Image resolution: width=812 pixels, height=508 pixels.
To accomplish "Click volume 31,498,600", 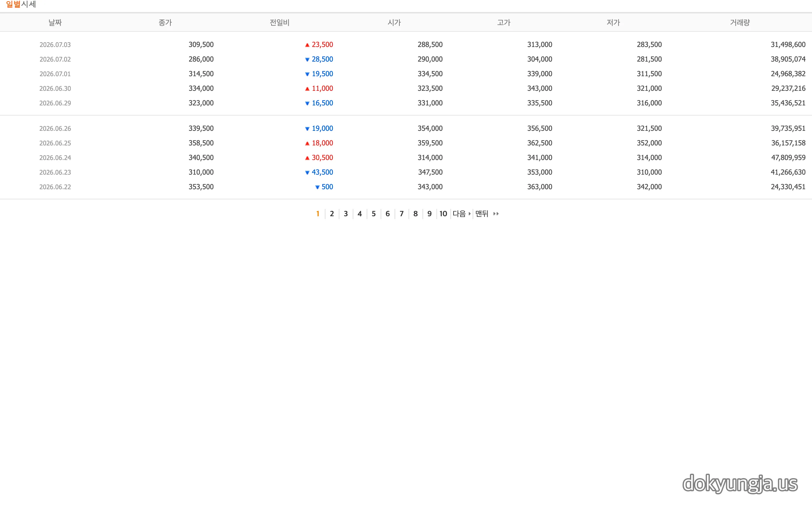I will pos(788,45).
